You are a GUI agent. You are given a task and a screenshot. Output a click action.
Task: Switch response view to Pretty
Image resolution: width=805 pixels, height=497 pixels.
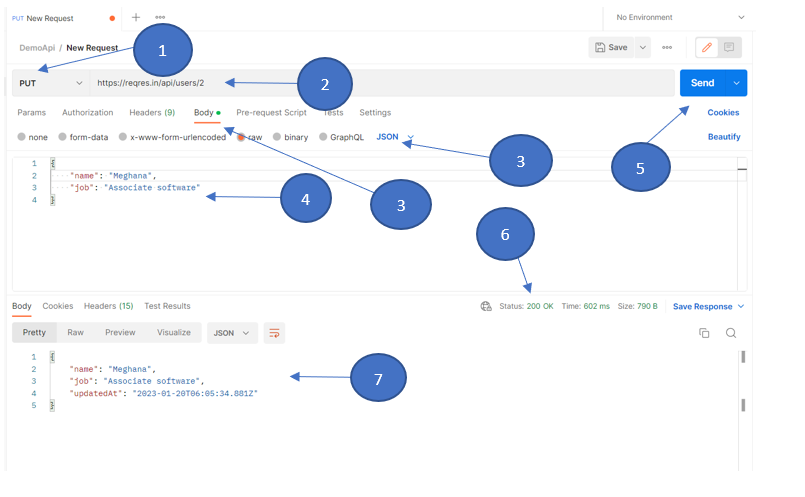point(34,333)
